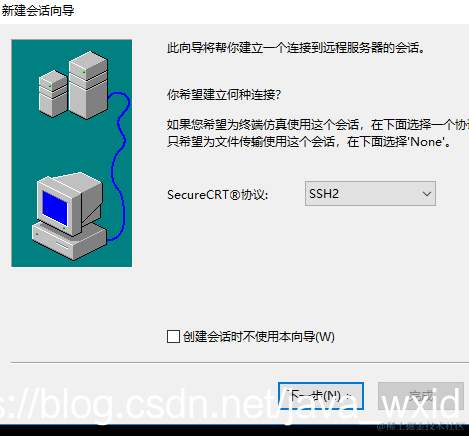Open the SSH2 protocol combo box
The width and height of the screenshot is (469, 436).
[370, 194]
